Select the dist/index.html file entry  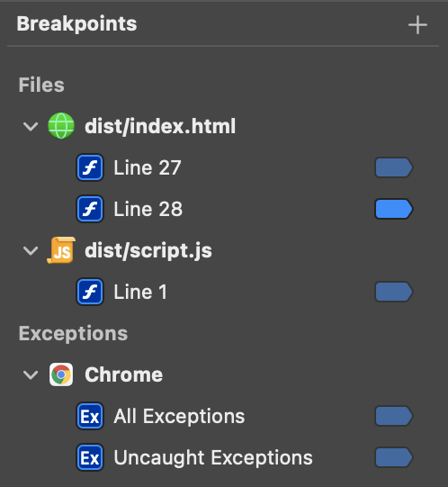(x=160, y=126)
